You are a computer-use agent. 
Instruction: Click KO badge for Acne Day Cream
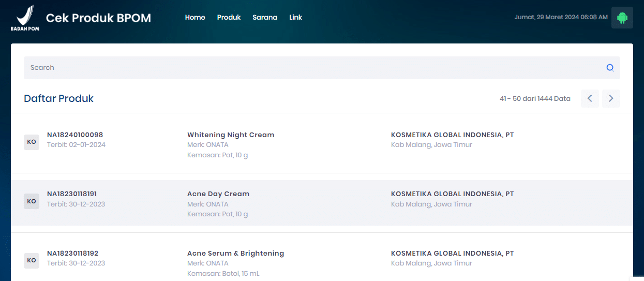pos(32,201)
